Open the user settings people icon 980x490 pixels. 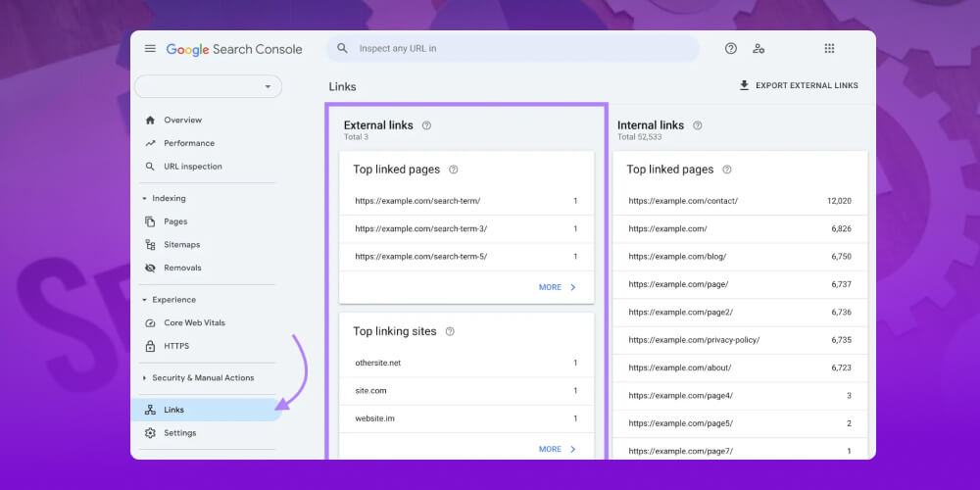tap(759, 49)
